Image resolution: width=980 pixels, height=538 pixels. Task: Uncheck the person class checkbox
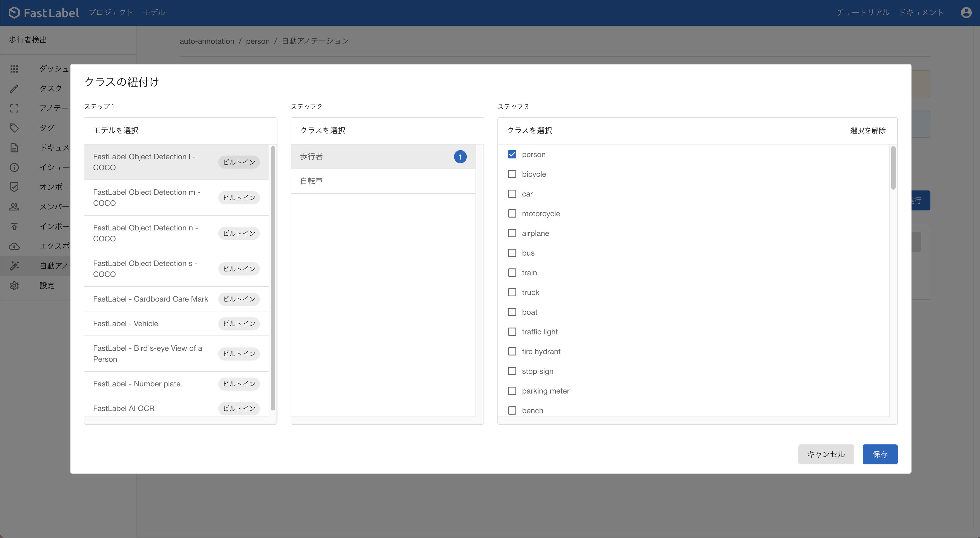tap(512, 154)
